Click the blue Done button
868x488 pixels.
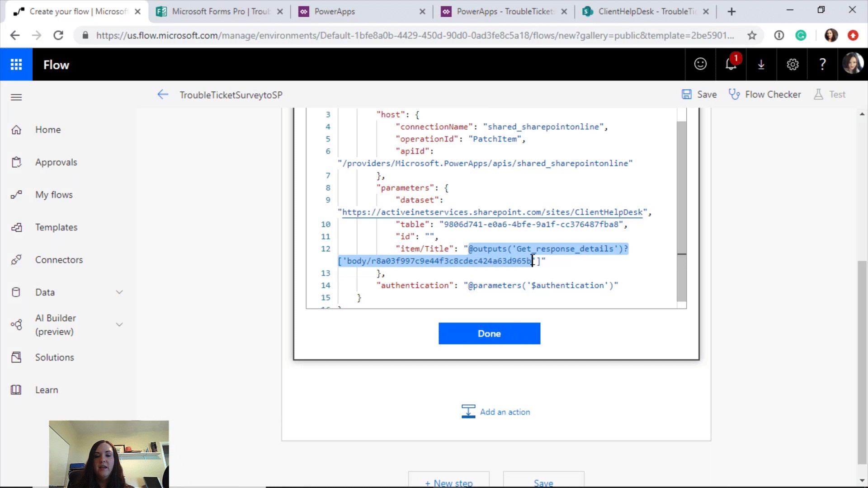click(489, 333)
